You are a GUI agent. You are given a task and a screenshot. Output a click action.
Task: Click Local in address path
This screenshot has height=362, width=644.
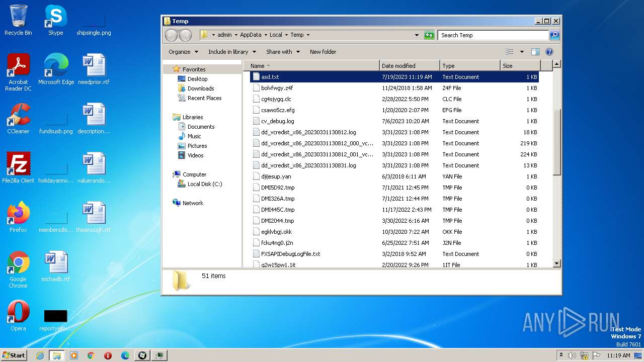(276, 35)
